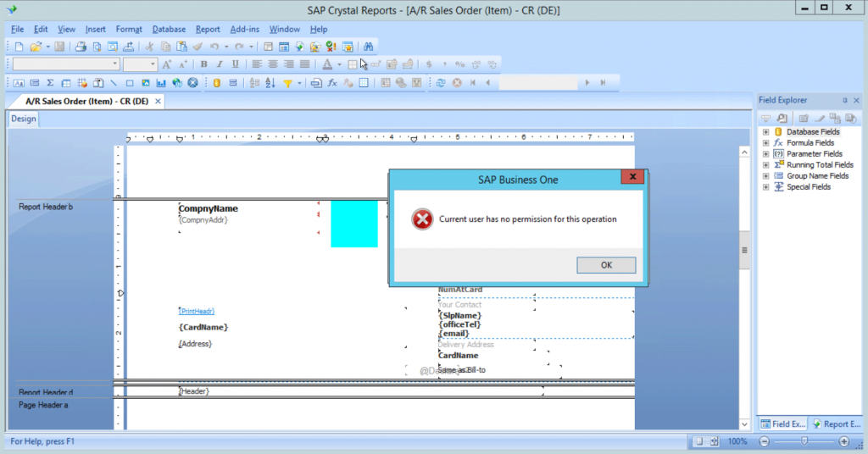
Task: Open the dropdown arrow beside the Open icon
Action: tap(47, 47)
